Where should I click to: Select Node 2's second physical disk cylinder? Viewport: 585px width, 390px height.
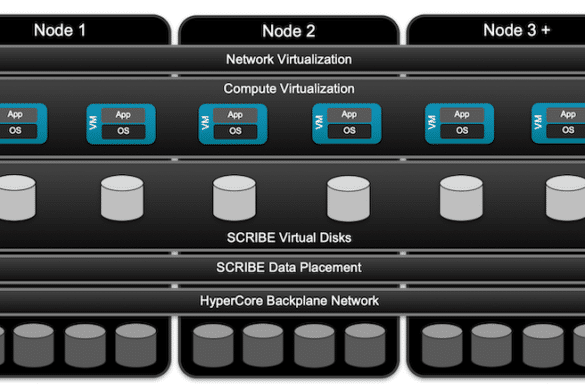[x=263, y=345]
